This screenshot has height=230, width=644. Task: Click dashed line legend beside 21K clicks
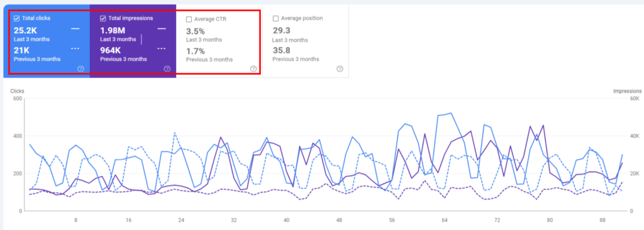click(x=75, y=48)
